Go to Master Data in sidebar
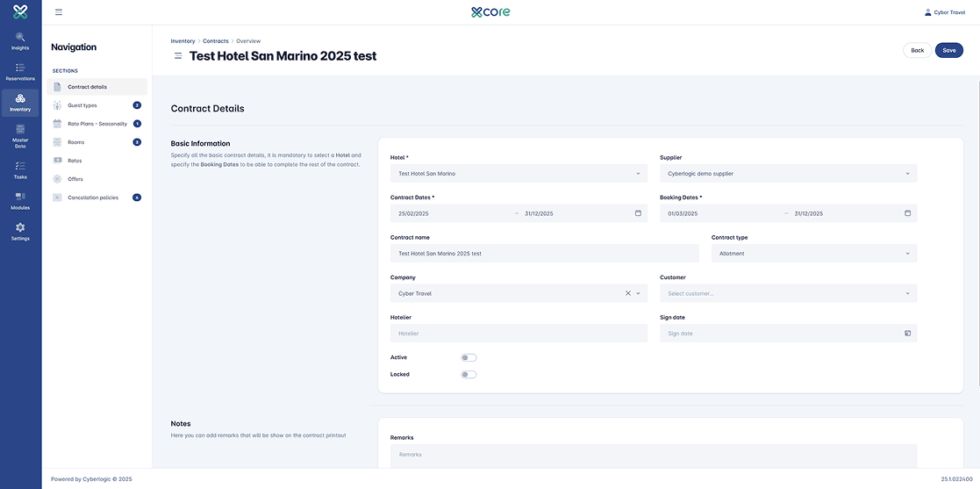The width and height of the screenshot is (980, 489). (20, 135)
